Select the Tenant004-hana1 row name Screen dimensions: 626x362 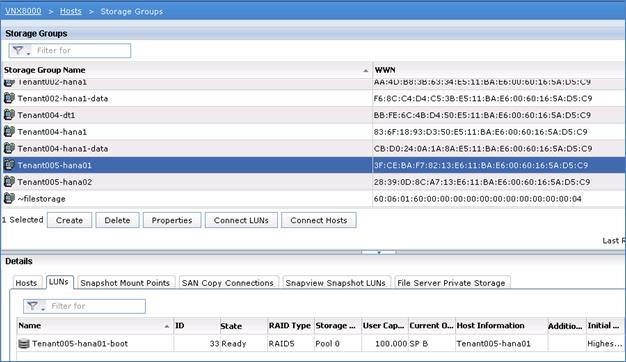coord(52,132)
